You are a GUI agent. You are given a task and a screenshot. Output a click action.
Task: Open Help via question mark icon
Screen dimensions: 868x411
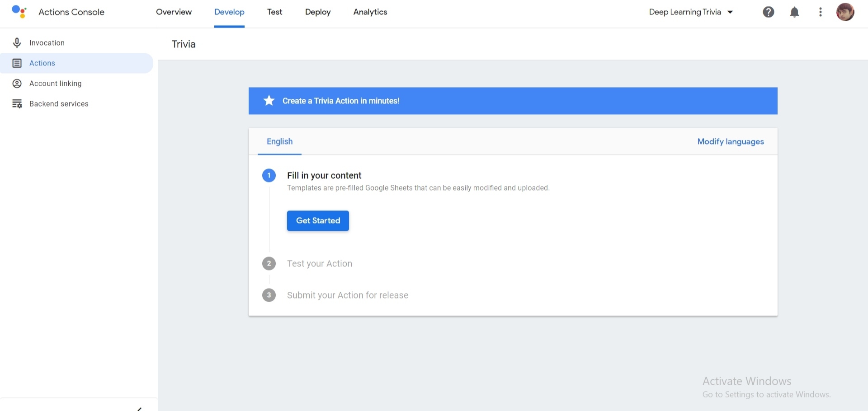pyautogui.click(x=768, y=12)
